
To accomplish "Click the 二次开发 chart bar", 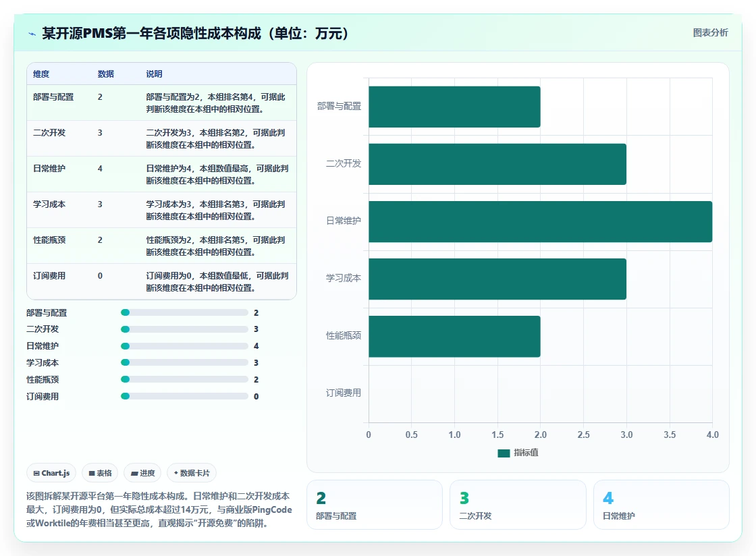I will pos(497,164).
